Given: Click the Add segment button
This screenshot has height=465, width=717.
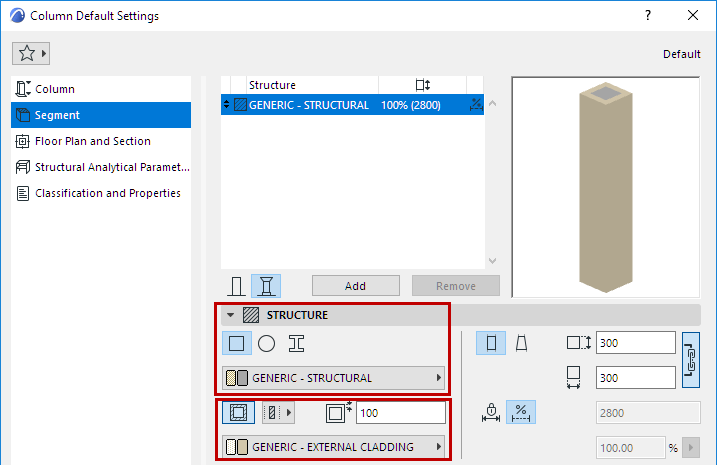Looking at the screenshot, I should click(356, 286).
